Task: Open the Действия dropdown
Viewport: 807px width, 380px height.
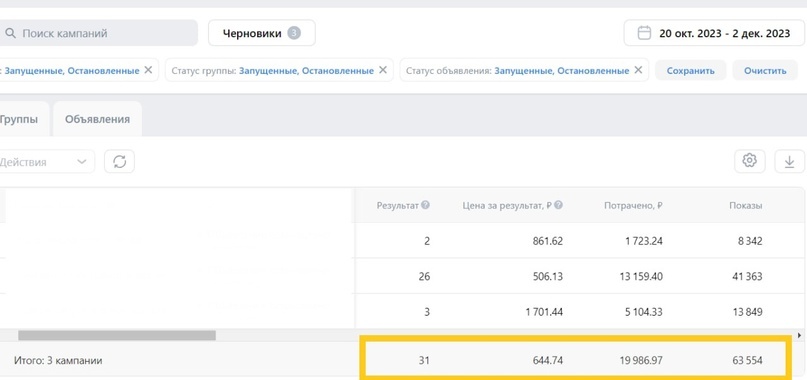Action: click(x=46, y=162)
